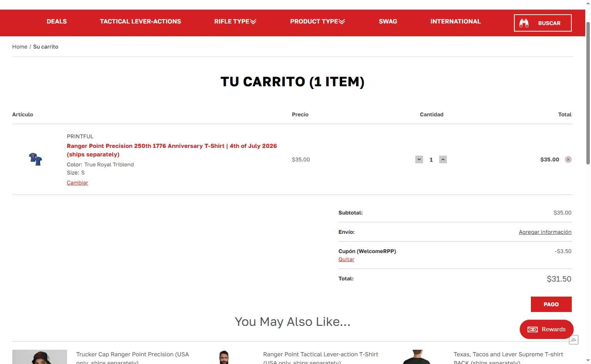Click the quantity value field
The image size is (591, 364).
(431, 159)
